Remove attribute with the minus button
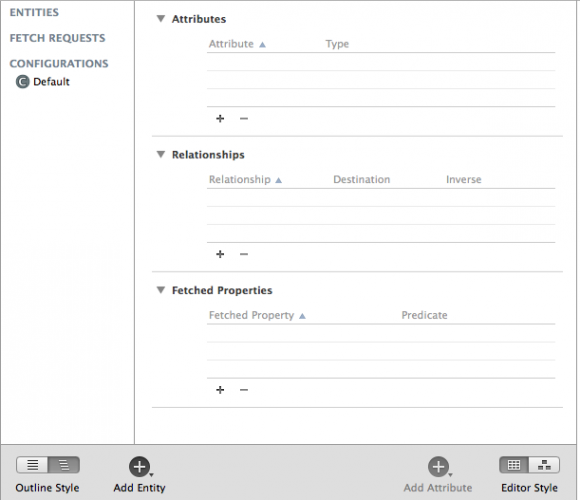Viewport: 580px width, 500px height. (x=244, y=118)
